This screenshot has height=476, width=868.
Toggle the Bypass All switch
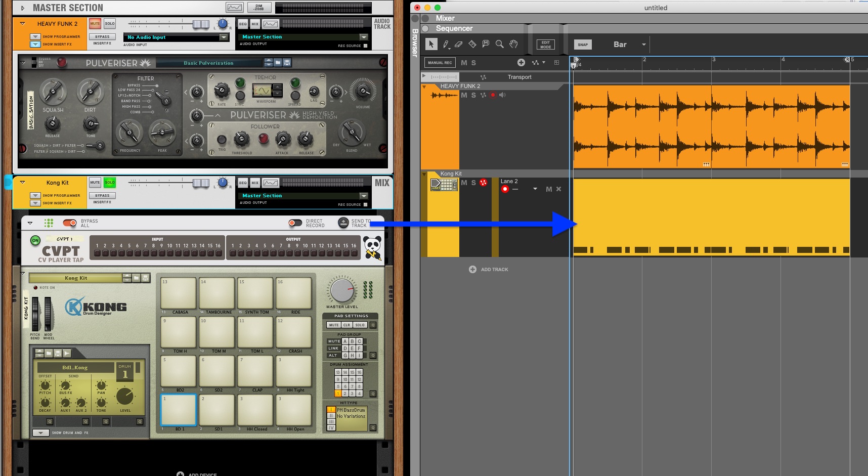click(x=69, y=223)
